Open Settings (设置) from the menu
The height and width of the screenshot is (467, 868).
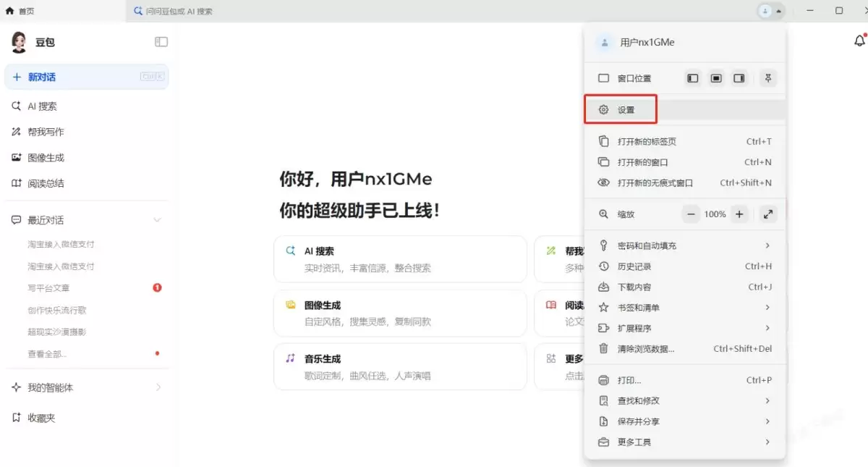(x=684, y=110)
